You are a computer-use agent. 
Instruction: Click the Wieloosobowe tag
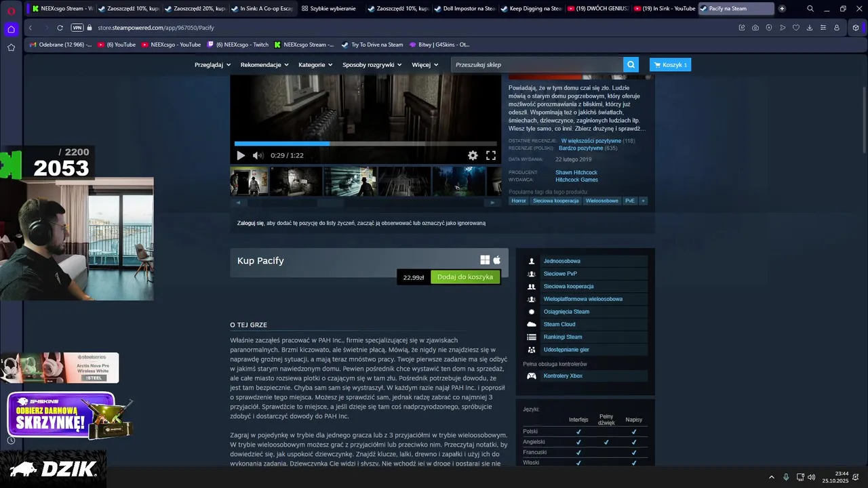coord(602,201)
